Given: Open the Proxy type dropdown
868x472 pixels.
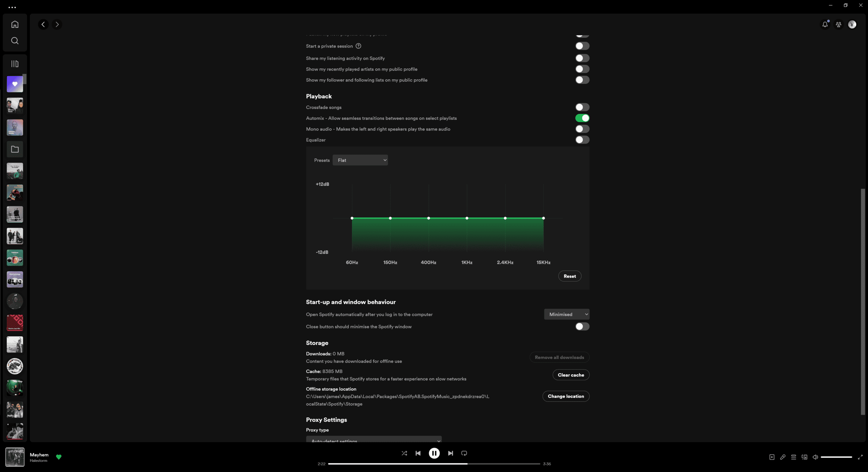Looking at the screenshot, I should (374, 440).
